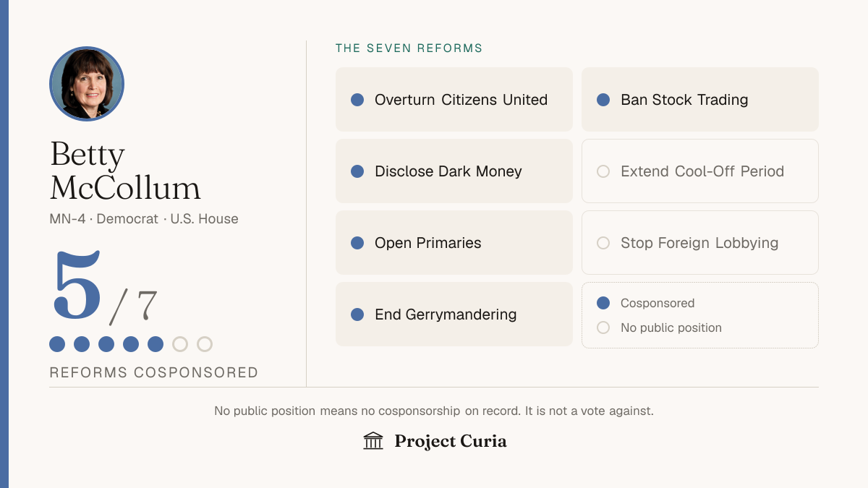Click the first filled progress dot under the score
Viewport: 868px width, 488px height.
(x=57, y=344)
